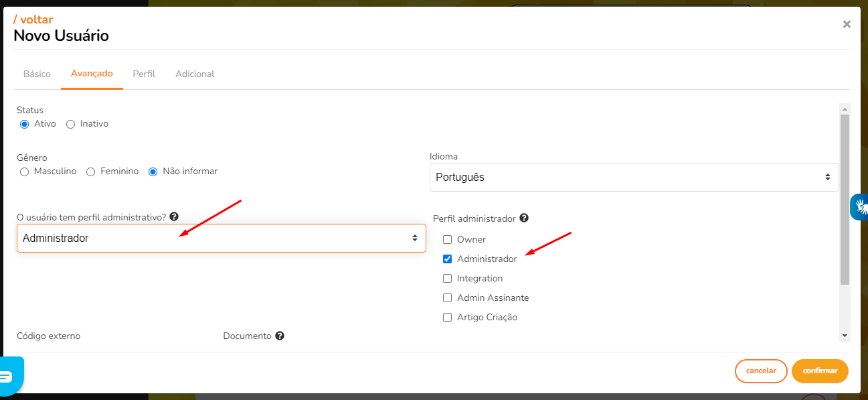Choose Feminino gender option
868x400 pixels.
[x=91, y=172]
